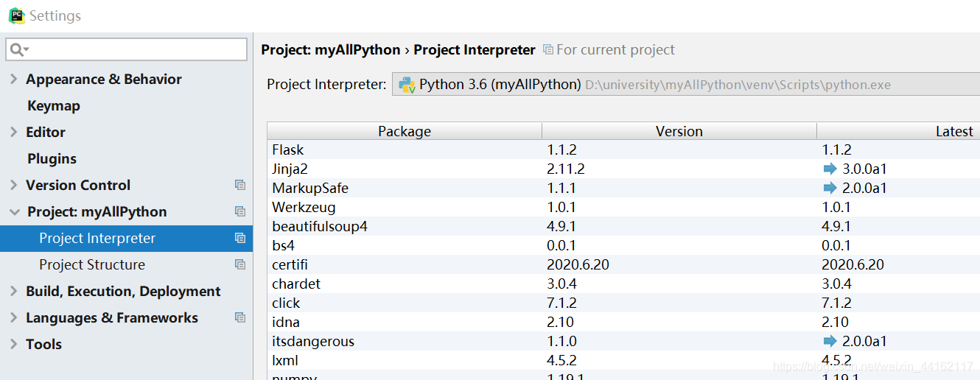Expand the Appearance & Behavior section
This screenshot has width=980, height=380.
click(13, 80)
